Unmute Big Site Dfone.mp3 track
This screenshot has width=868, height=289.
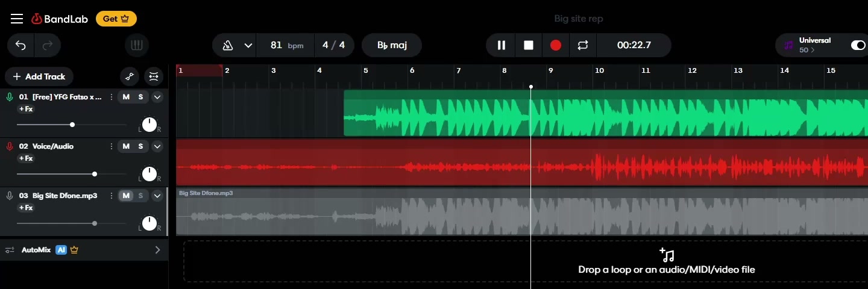click(126, 196)
